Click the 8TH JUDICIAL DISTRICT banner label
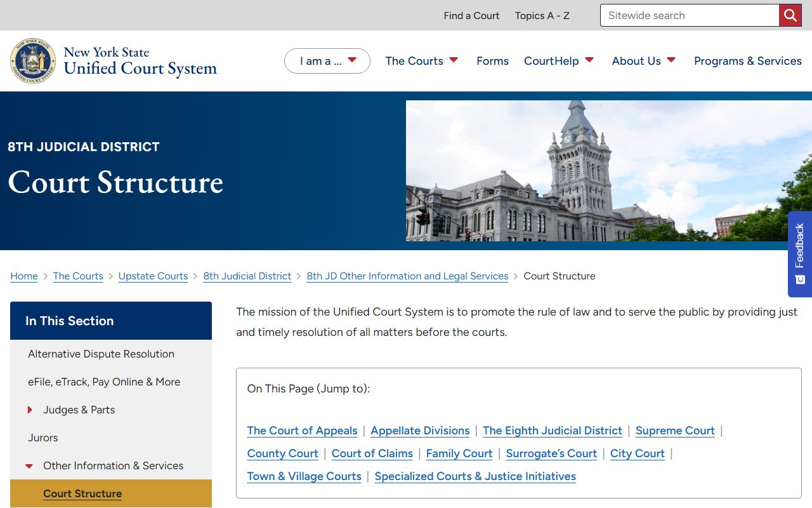Screen dimensions: 812x508 tap(84, 147)
